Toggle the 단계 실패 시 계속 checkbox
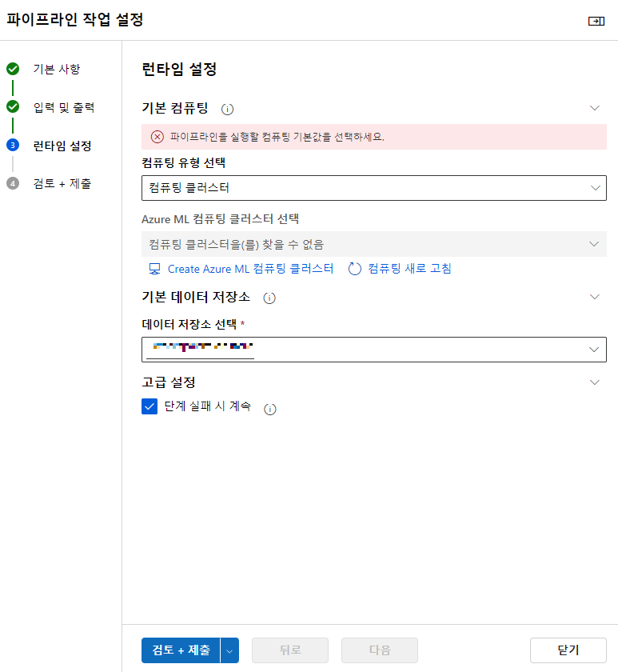 click(x=150, y=406)
